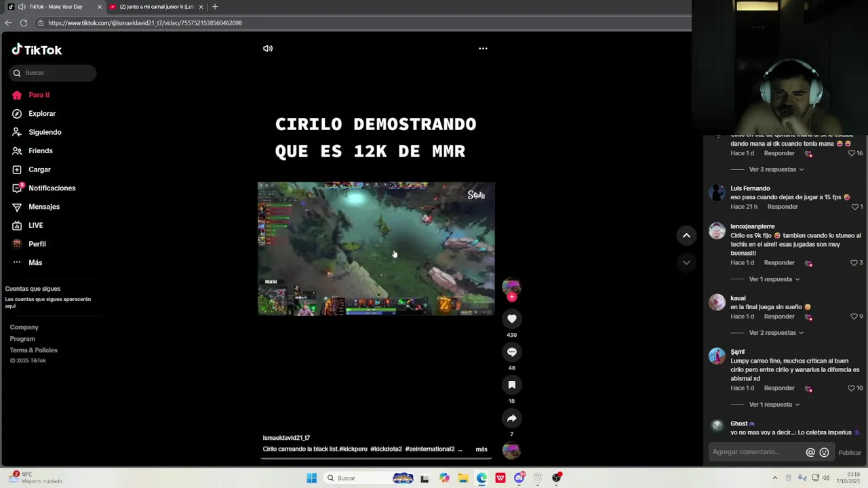868x488 pixels.
Task: Open Terms & Policies link
Action: click(33, 350)
